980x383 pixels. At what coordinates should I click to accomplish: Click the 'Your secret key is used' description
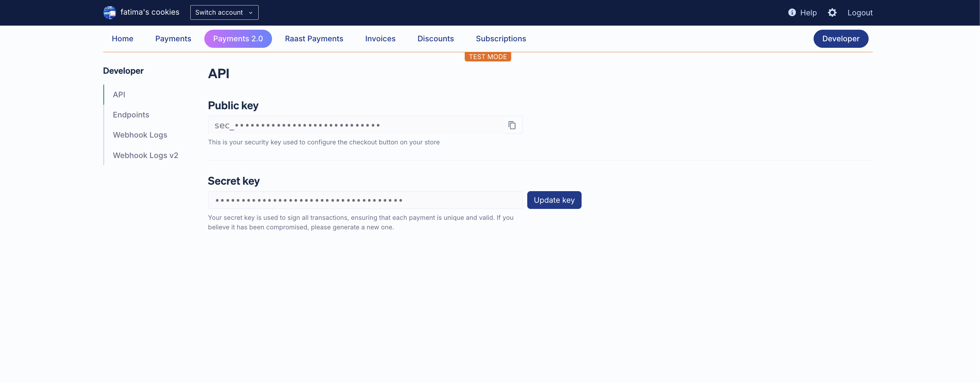pyautogui.click(x=360, y=222)
